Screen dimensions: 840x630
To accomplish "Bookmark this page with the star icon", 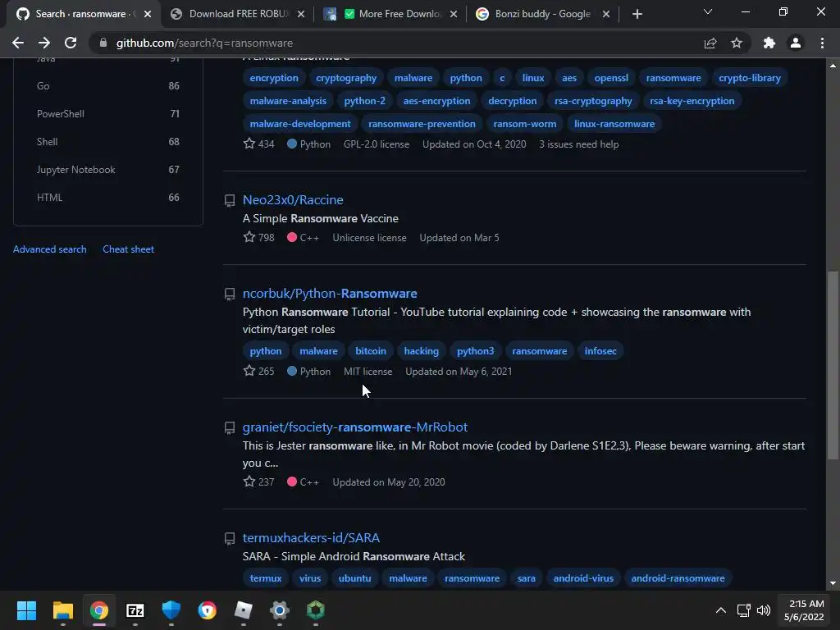I will (737, 43).
